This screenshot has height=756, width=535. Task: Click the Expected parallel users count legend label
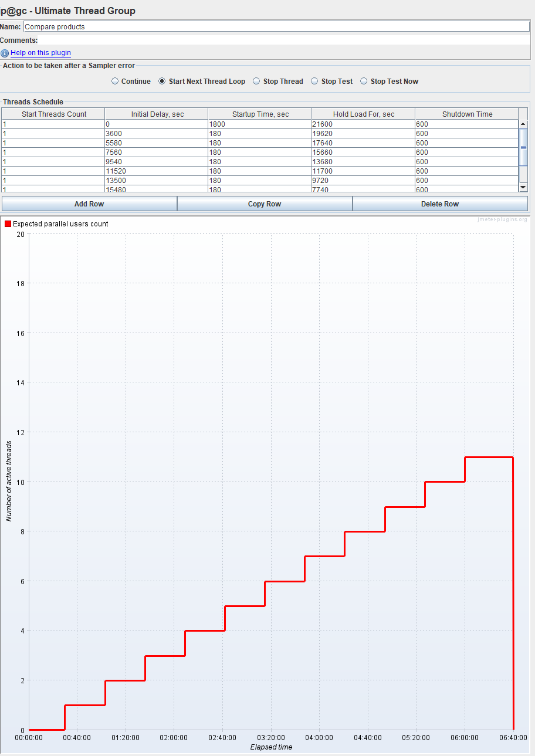[x=60, y=224]
